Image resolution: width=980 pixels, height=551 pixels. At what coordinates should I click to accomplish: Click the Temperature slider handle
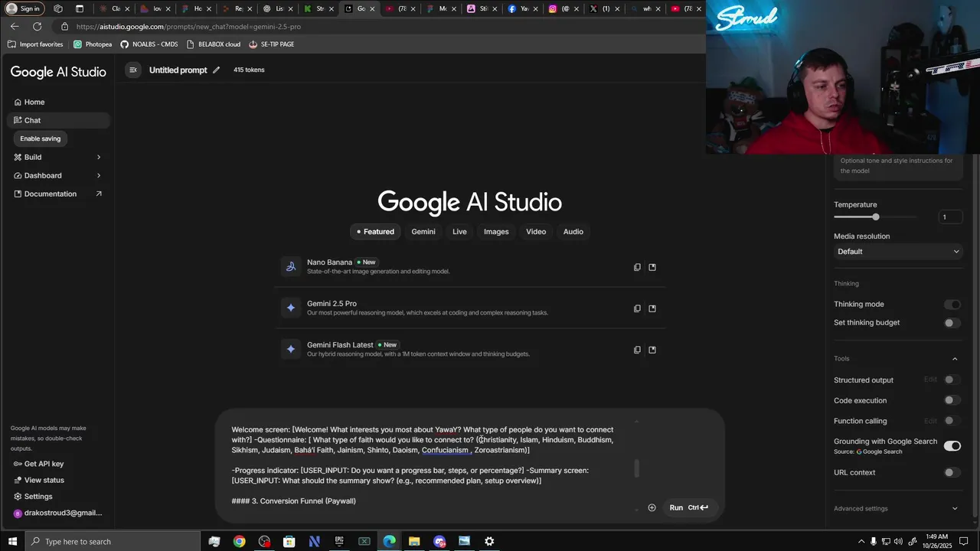coord(876,217)
